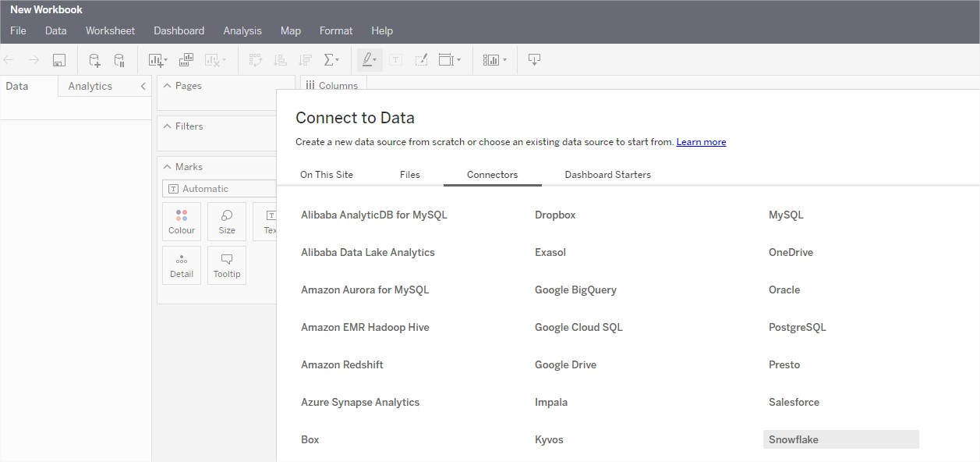Open the Worksheet menu
This screenshot has width=980, height=462.
click(110, 30)
